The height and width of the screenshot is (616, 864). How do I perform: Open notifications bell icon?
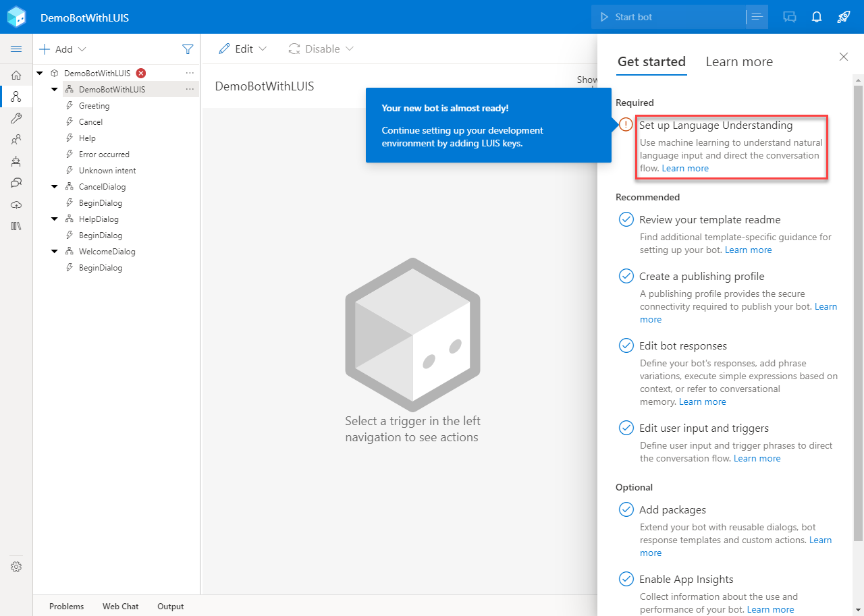click(x=817, y=17)
